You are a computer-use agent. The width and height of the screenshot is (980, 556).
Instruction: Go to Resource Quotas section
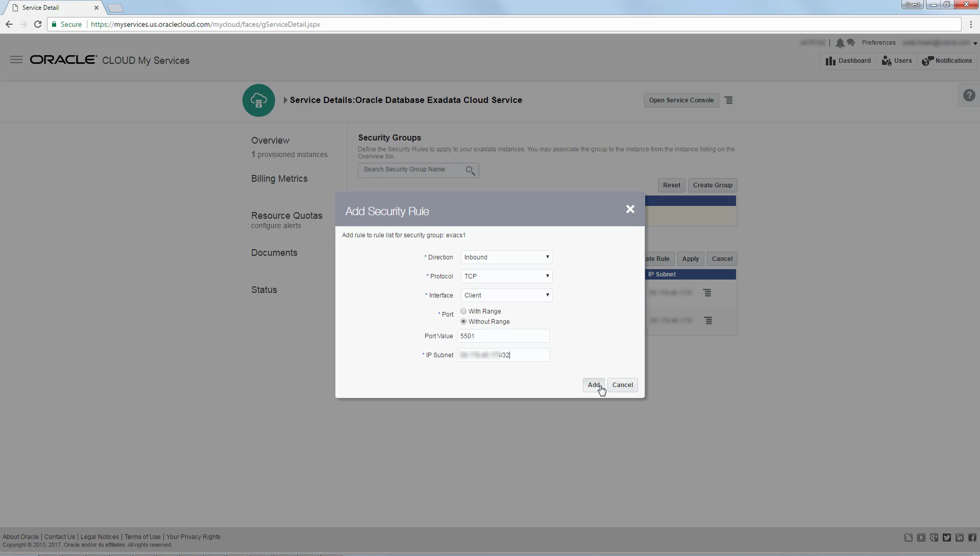286,215
